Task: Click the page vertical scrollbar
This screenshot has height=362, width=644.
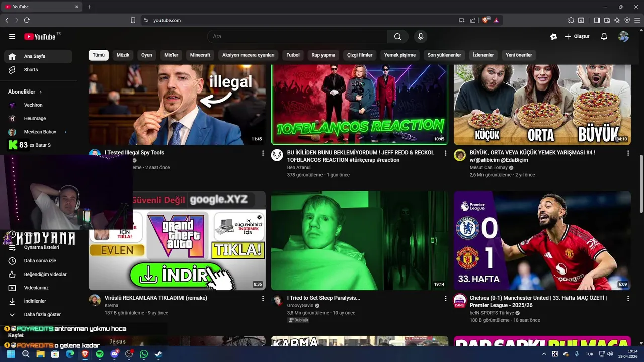Action: [x=641, y=184]
